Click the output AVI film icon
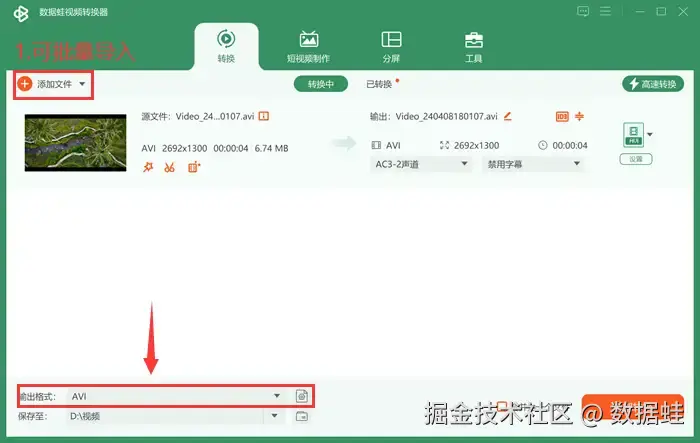The width and height of the screenshot is (700, 443). 376,145
